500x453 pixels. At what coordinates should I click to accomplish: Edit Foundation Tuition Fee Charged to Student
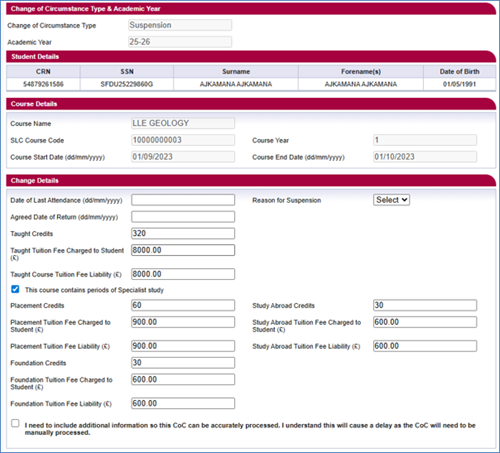click(183, 379)
